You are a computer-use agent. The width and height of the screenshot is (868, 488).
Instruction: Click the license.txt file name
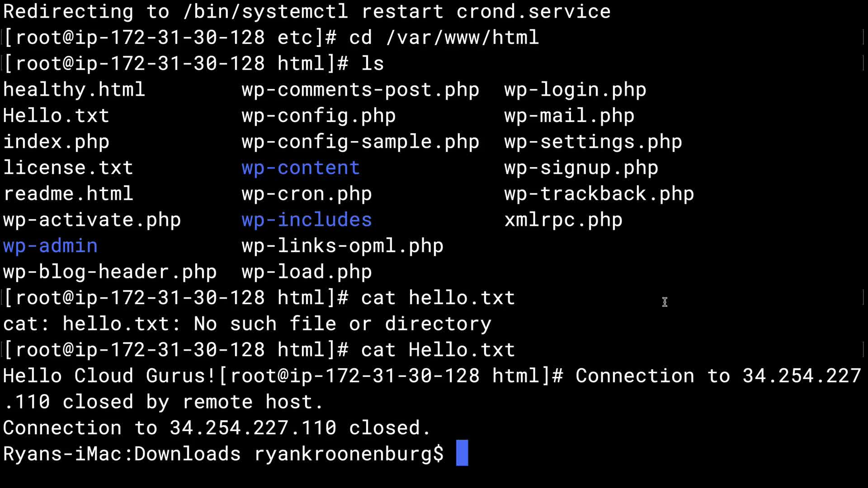(x=68, y=168)
